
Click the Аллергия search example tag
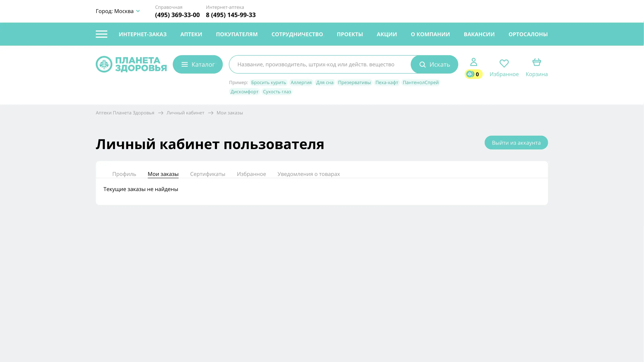(x=301, y=82)
